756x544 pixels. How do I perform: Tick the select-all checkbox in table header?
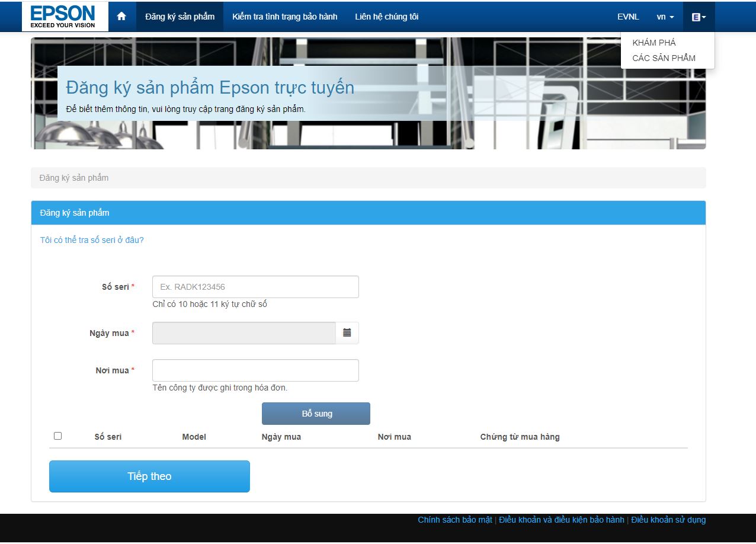[57, 436]
